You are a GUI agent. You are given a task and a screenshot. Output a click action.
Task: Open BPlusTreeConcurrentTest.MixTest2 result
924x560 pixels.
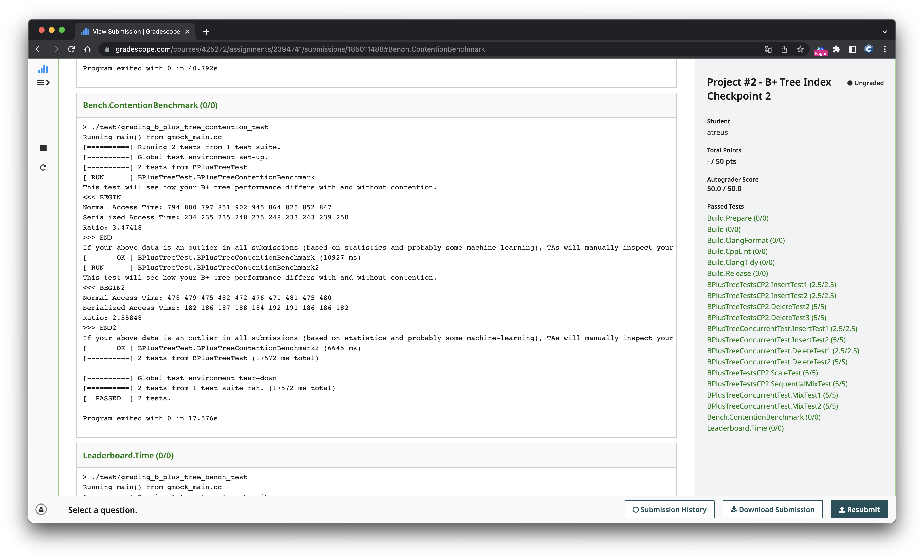pyautogui.click(x=772, y=406)
